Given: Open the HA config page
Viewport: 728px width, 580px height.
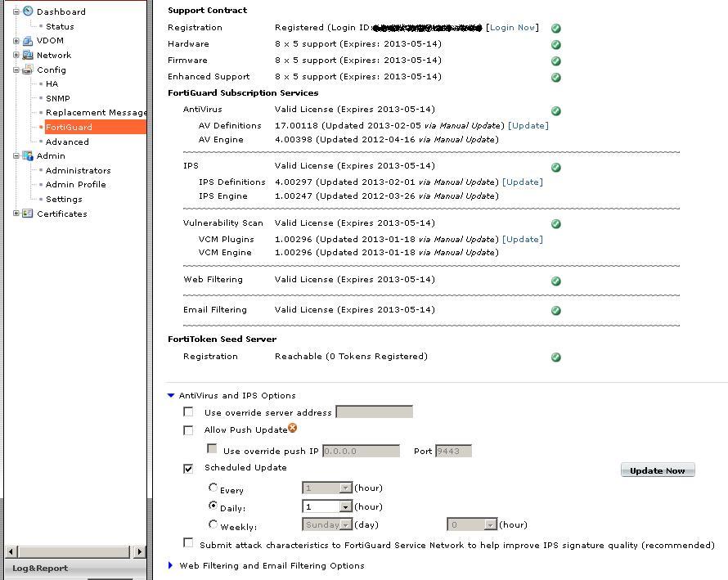Looking at the screenshot, I should pyautogui.click(x=52, y=84).
